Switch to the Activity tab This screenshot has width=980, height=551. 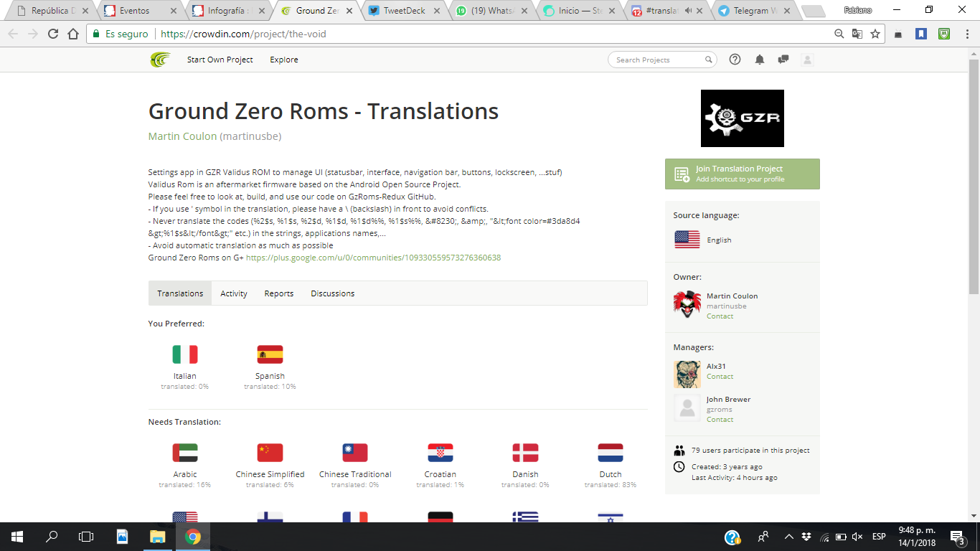coord(234,293)
